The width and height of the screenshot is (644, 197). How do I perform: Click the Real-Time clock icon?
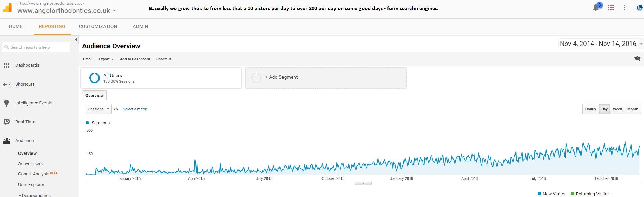6,122
